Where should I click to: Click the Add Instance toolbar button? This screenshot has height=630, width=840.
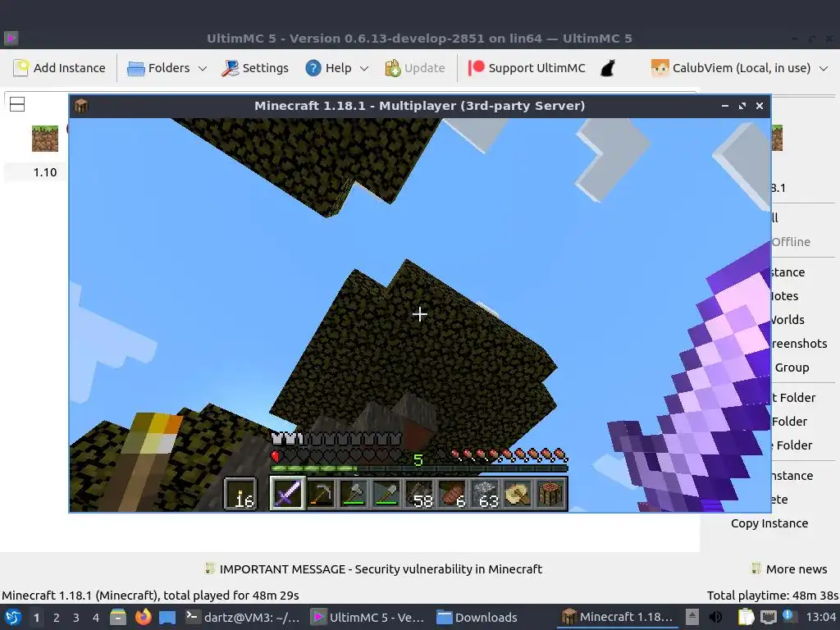[59, 68]
